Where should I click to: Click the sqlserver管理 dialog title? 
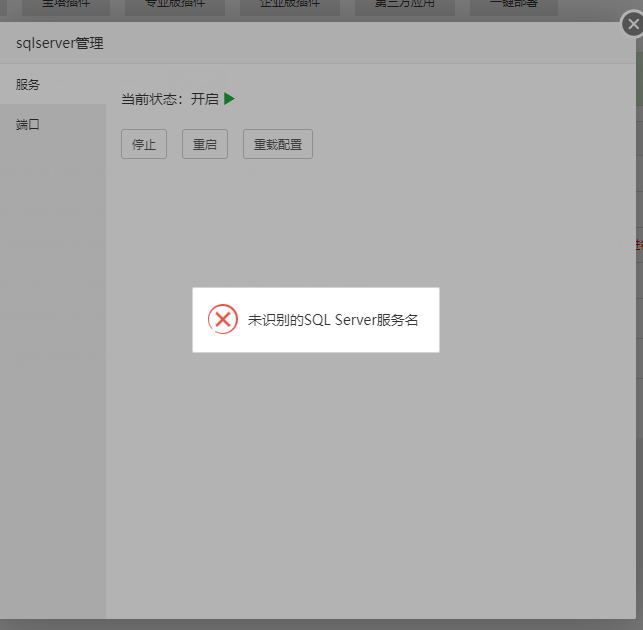(x=59, y=43)
